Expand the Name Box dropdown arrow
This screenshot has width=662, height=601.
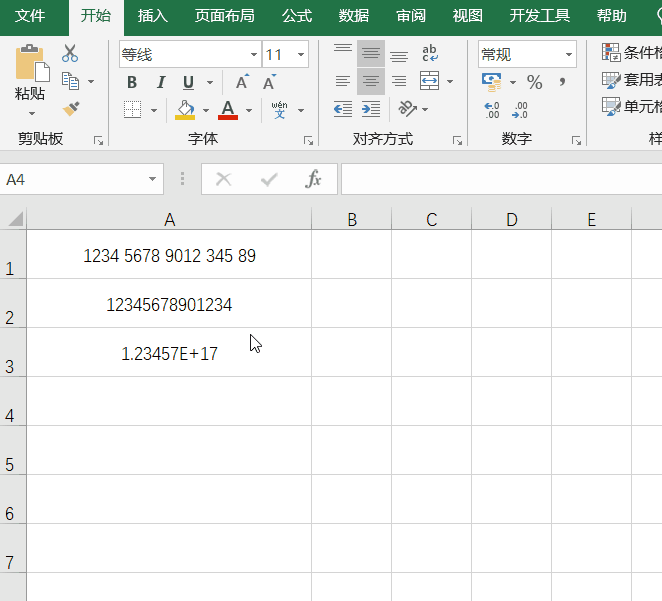152,179
